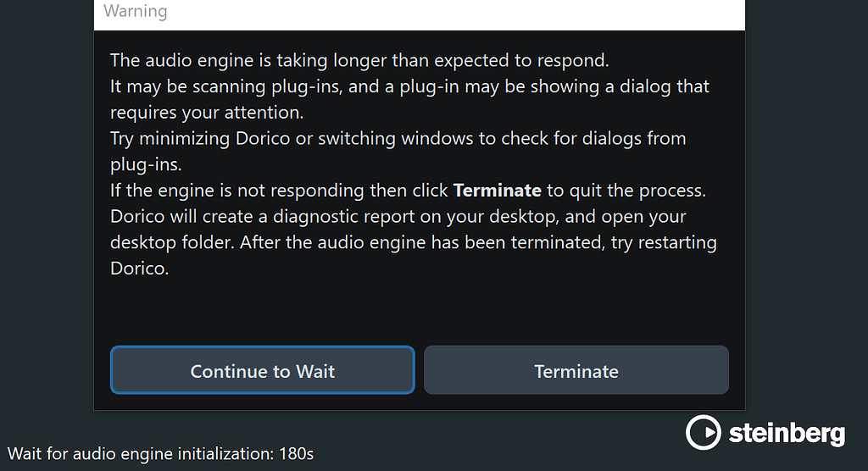
Task: Click the line starting 'The audio engine'
Action: coord(359,61)
